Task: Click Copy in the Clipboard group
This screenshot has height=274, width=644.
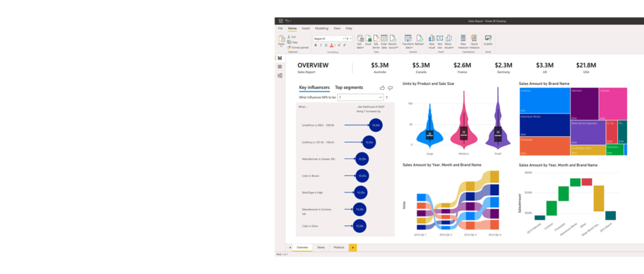Action: click(292, 42)
